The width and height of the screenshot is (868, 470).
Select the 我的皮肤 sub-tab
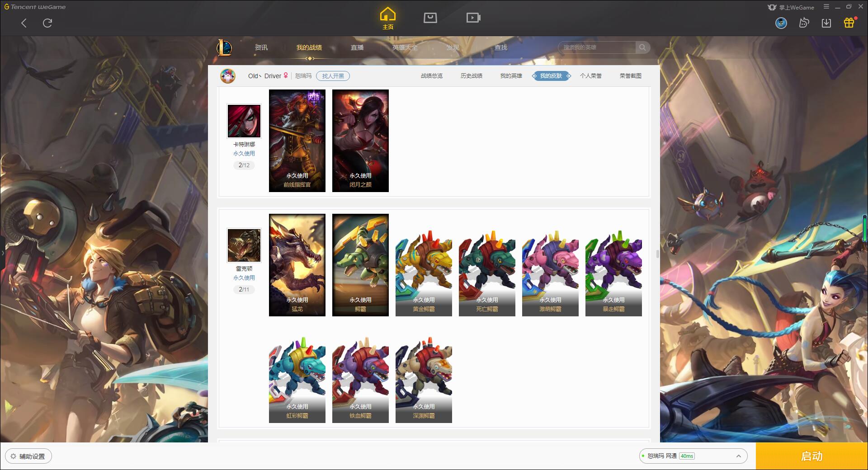click(551, 76)
